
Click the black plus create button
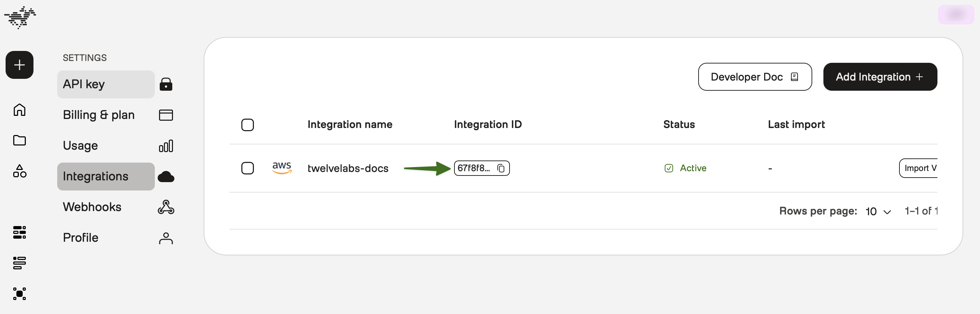pos(20,65)
